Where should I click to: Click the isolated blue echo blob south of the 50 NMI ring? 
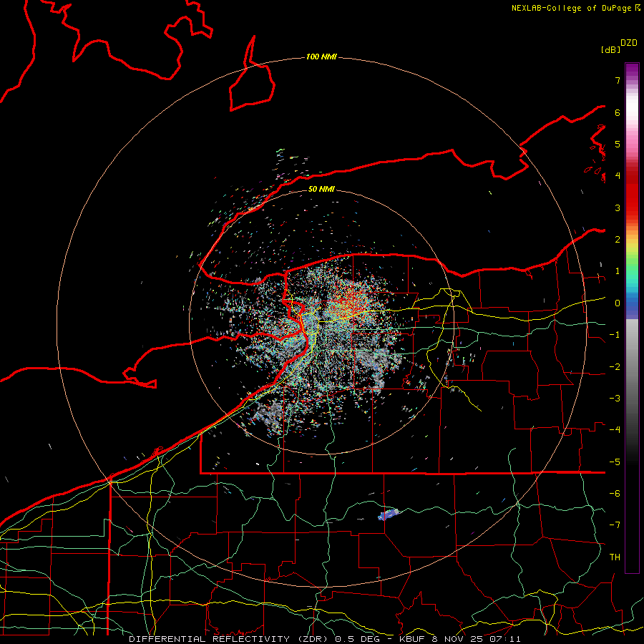[388, 514]
